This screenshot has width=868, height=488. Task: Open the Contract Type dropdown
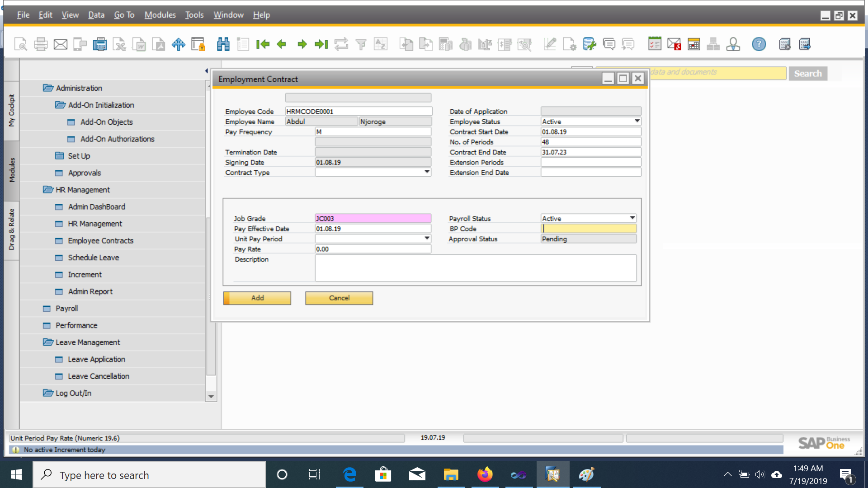click(427, 172)
